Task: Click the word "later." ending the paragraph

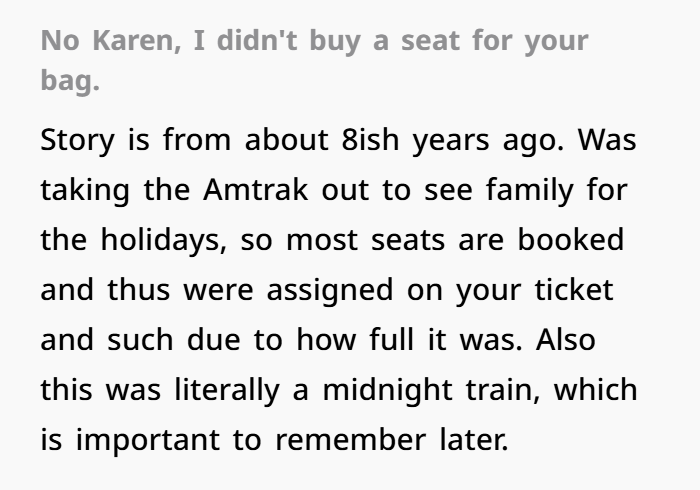Action: (474, 440)
